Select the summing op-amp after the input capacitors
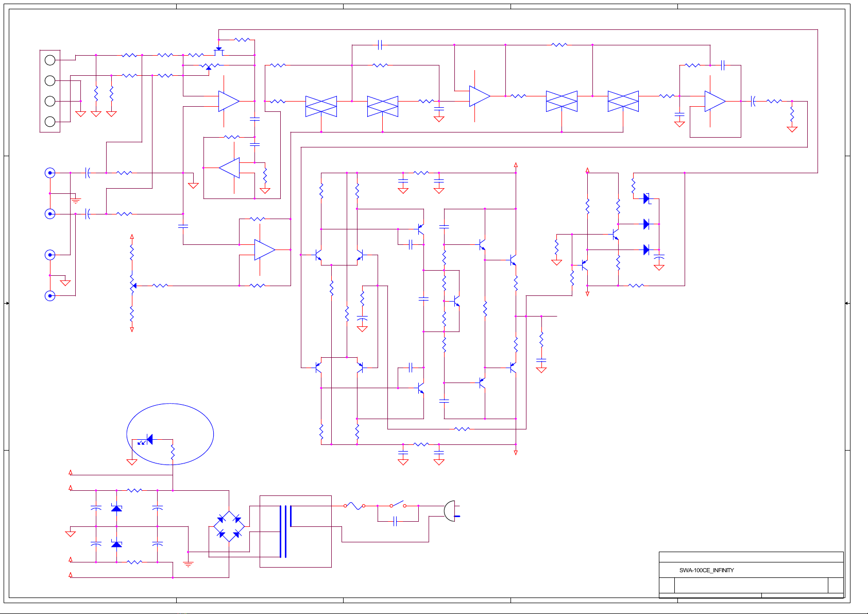The image size is (868, 614). tap(265, 250)
